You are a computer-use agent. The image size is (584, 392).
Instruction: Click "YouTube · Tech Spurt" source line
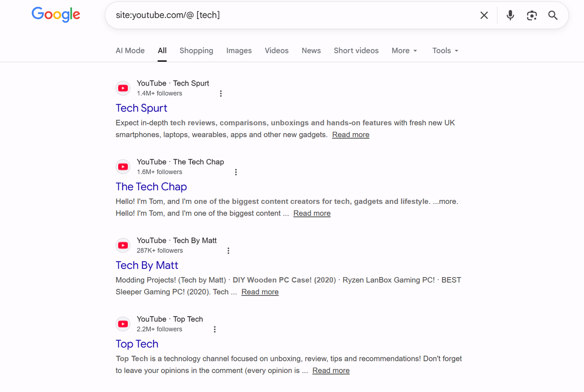173,83
